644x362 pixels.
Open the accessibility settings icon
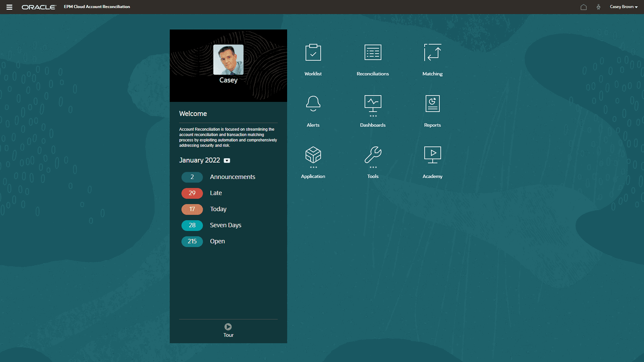coord(598,7)
